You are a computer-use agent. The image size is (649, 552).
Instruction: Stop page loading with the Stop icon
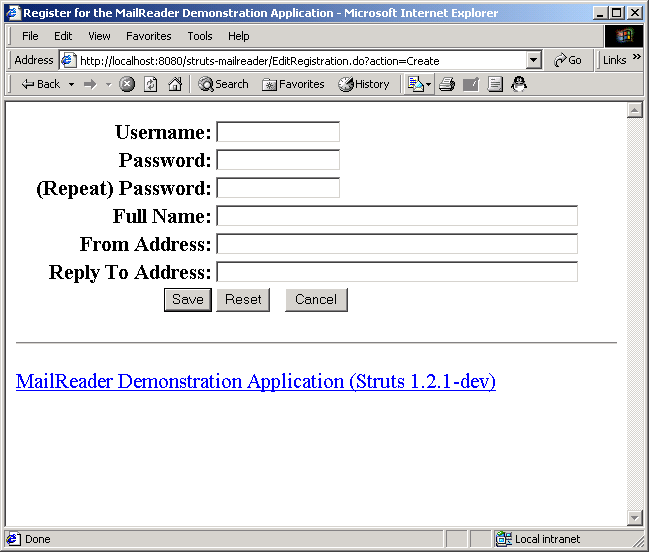point(127,84)
